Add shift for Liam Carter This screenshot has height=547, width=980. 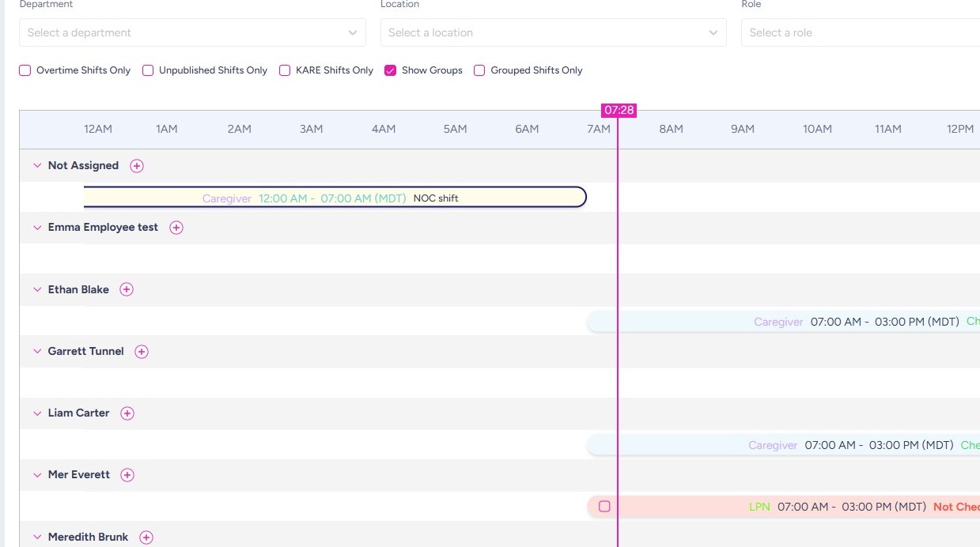click(127, 413)
